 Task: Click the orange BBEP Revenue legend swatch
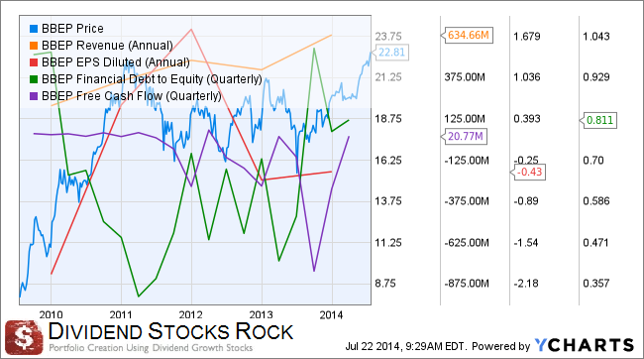pos(34,46)
